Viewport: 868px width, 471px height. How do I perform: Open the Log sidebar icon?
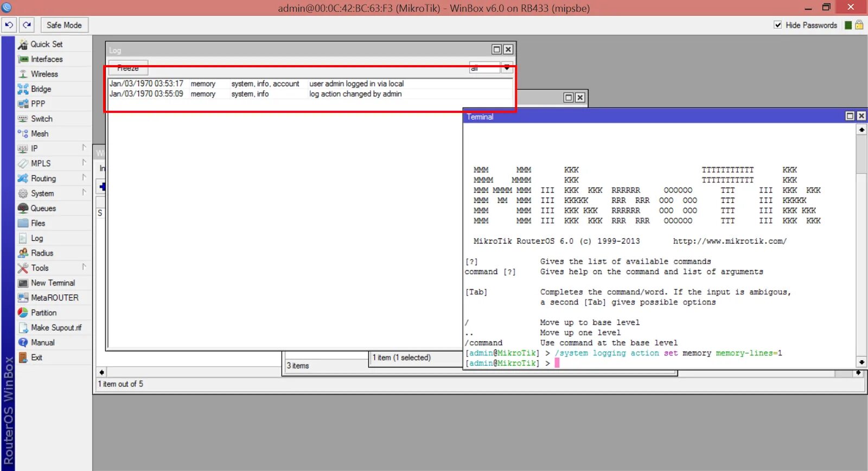23,238
